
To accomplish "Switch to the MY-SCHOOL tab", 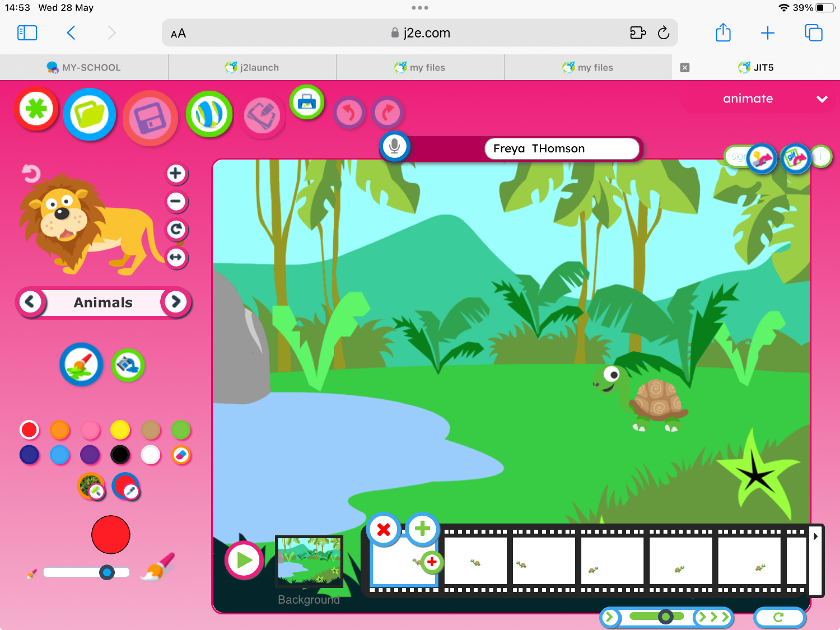I will [x=84, y=67].
